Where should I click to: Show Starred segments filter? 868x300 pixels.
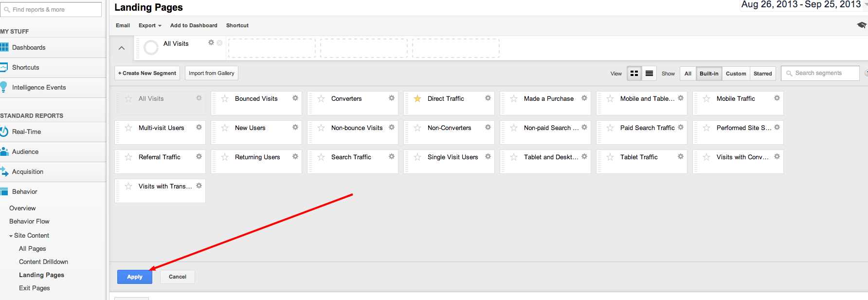click(762, 74)
